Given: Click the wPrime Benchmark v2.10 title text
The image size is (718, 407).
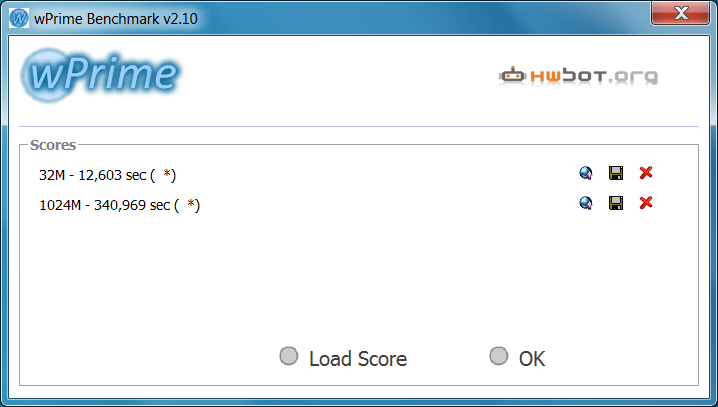Looking at the screenshot, I should [x=116, y=19].
